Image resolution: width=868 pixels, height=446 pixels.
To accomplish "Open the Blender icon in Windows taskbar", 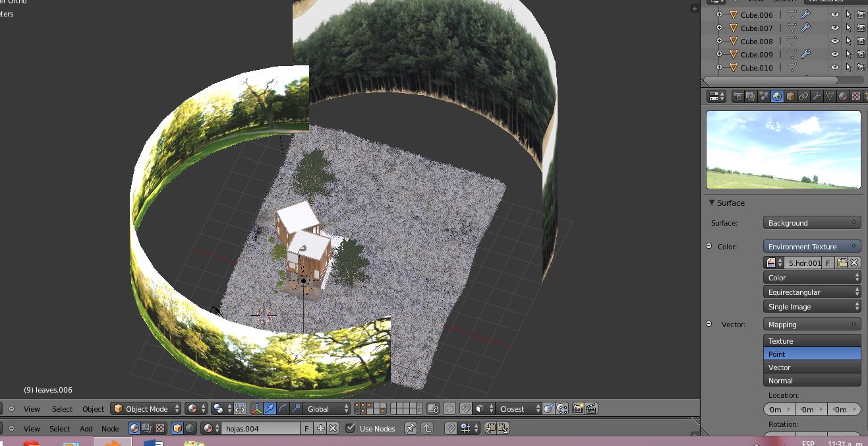I will coord(113,442).
